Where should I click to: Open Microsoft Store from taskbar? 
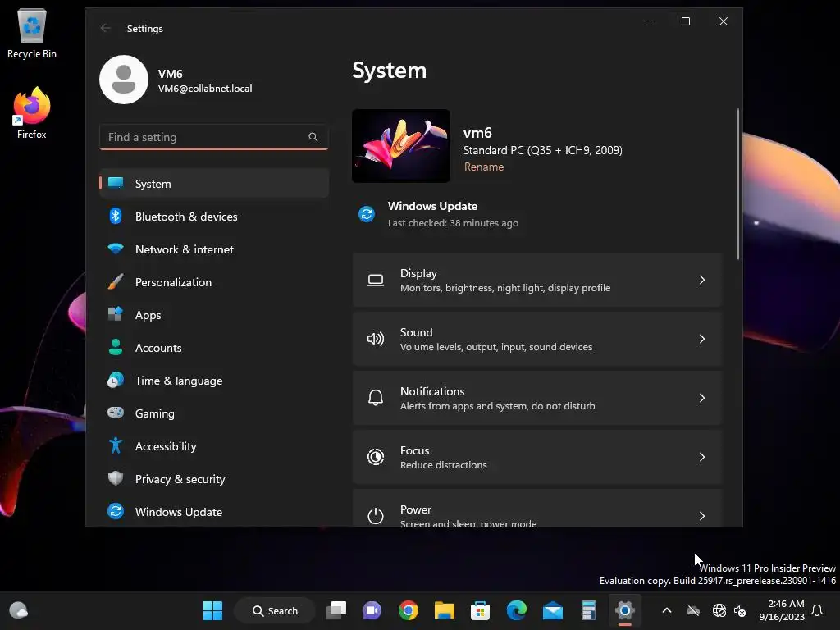click(480, 610)
